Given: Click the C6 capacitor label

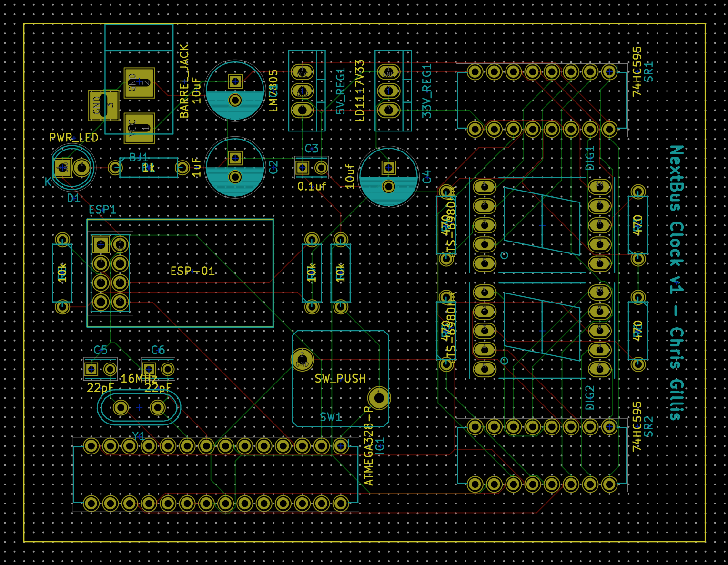Looking at the screenshot, I should (158, 350).
